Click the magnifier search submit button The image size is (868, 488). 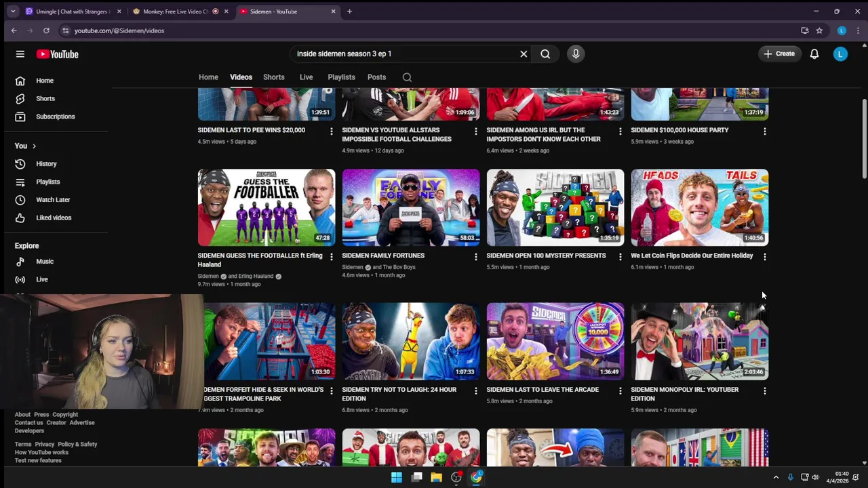pyautogui.click(x=545, y=54)
